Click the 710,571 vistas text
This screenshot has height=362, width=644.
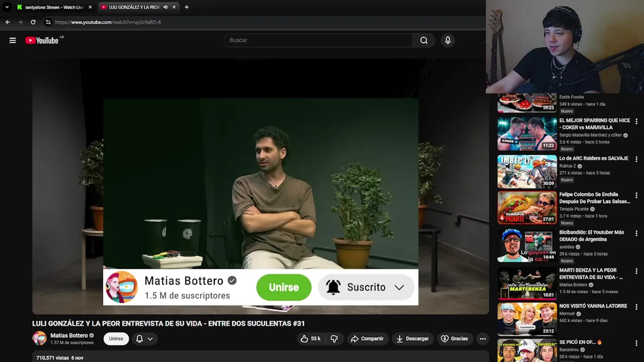tap(52, 358)
